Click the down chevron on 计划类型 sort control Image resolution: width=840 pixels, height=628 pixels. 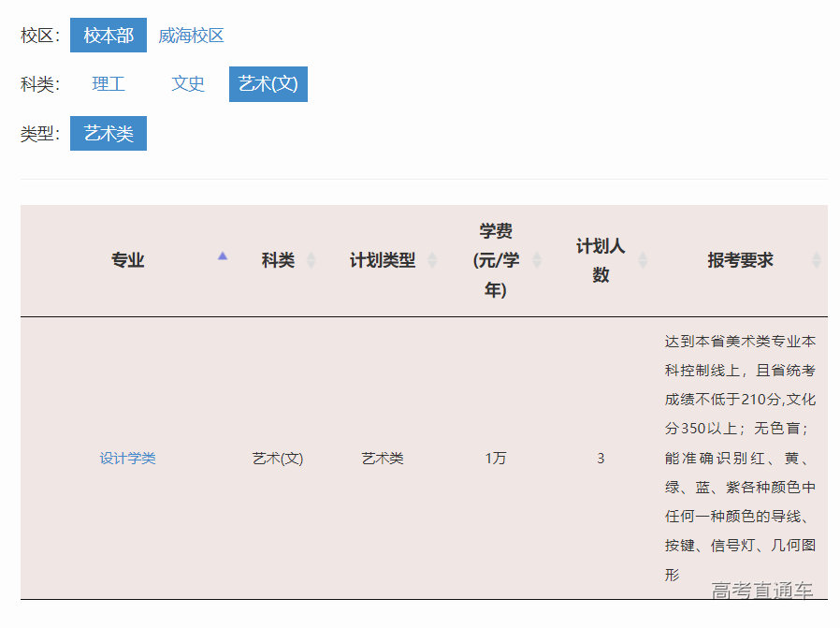tap(432, 265)
